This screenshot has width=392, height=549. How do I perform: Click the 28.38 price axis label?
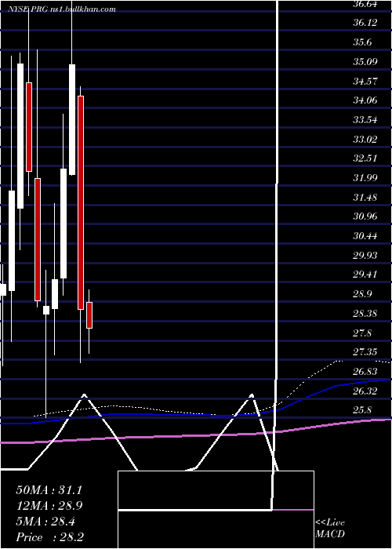(x=365, y=313)
